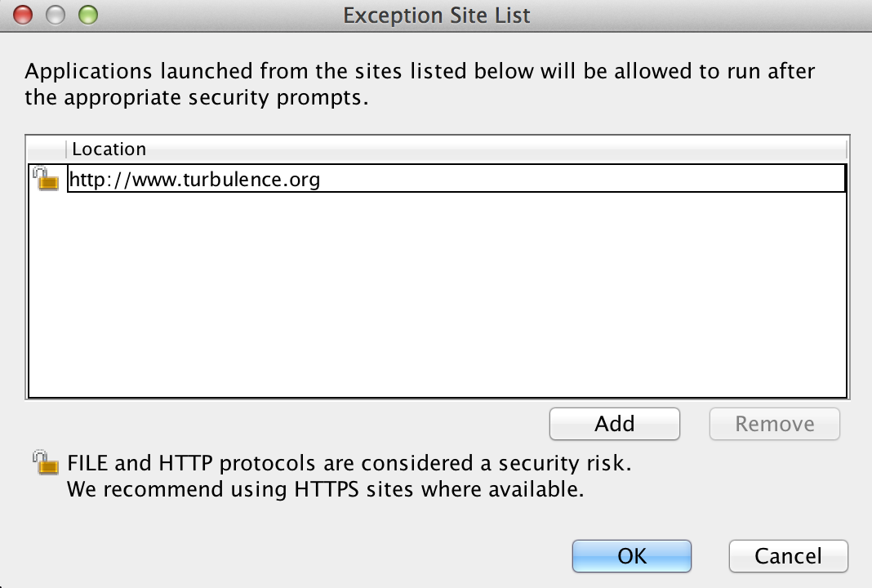The image size is (872, 588).
Task: Click into the http://www.turbulence.org text field
Action: click(456, 179)
